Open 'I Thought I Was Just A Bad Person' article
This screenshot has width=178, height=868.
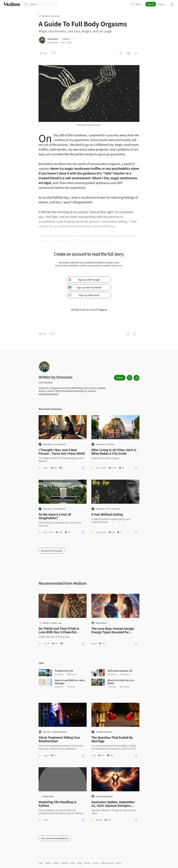coord(62,452)
